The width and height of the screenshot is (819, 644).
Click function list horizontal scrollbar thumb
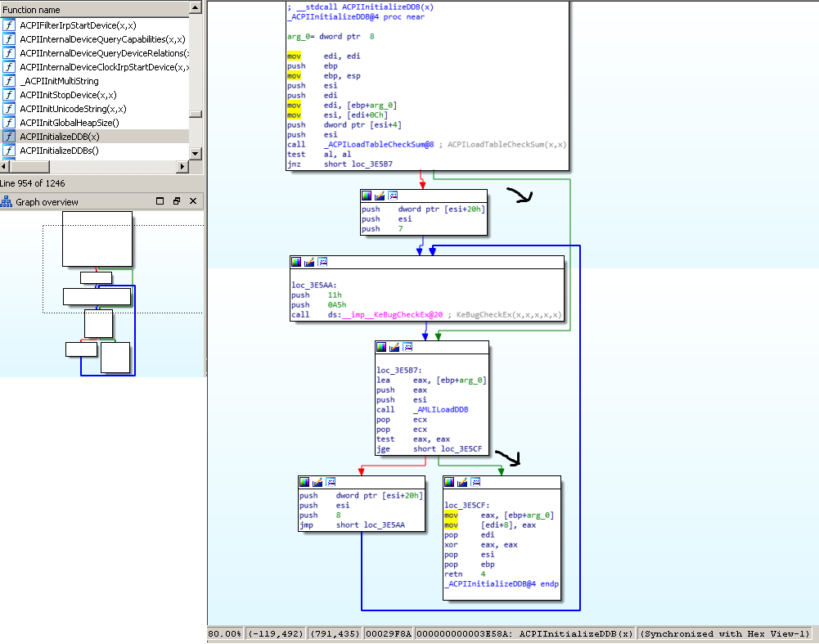pos(29,166)
